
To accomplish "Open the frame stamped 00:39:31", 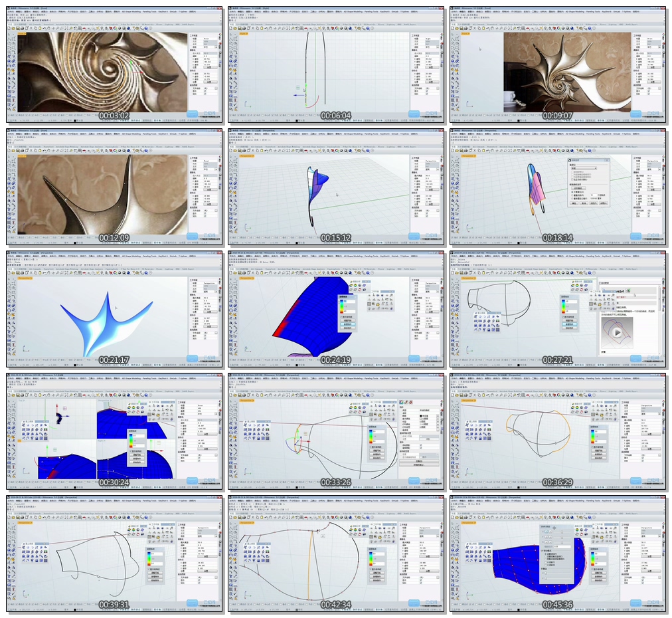I will 114,554.
